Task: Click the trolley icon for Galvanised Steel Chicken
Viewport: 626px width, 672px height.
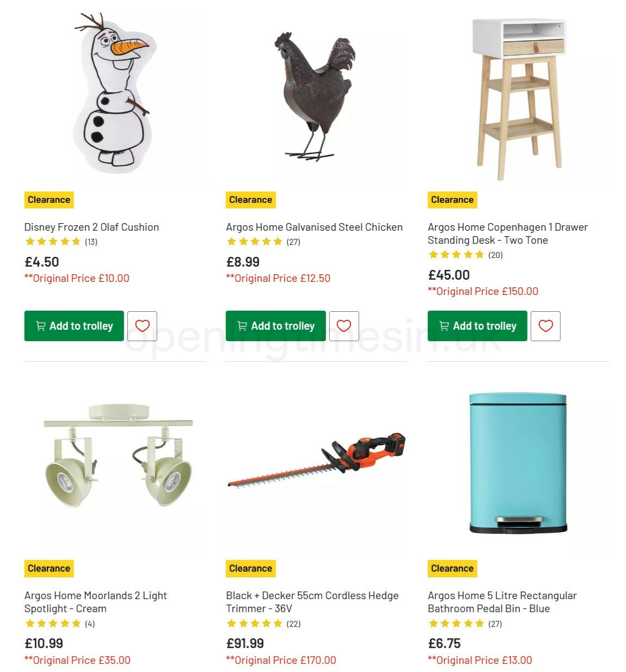Action: (x=242, y=325)
